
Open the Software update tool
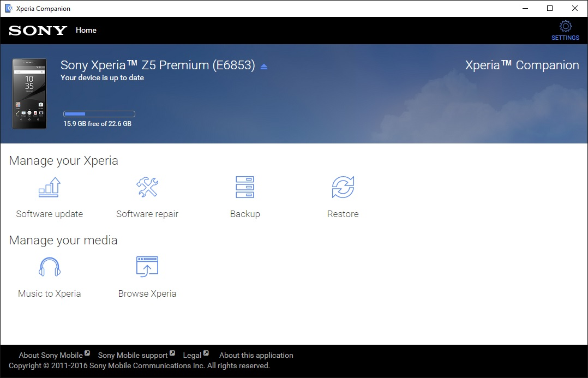tap(49, 196)
